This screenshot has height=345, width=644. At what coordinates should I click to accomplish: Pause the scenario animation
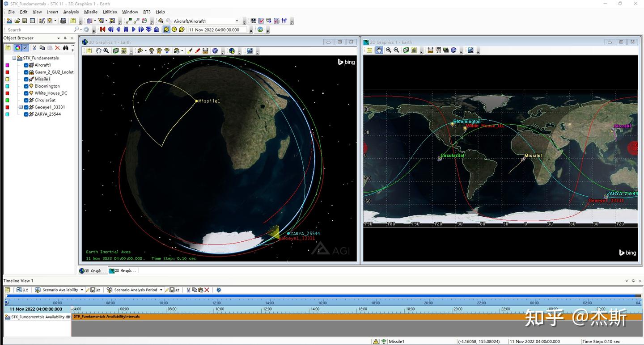click(126, 29)
